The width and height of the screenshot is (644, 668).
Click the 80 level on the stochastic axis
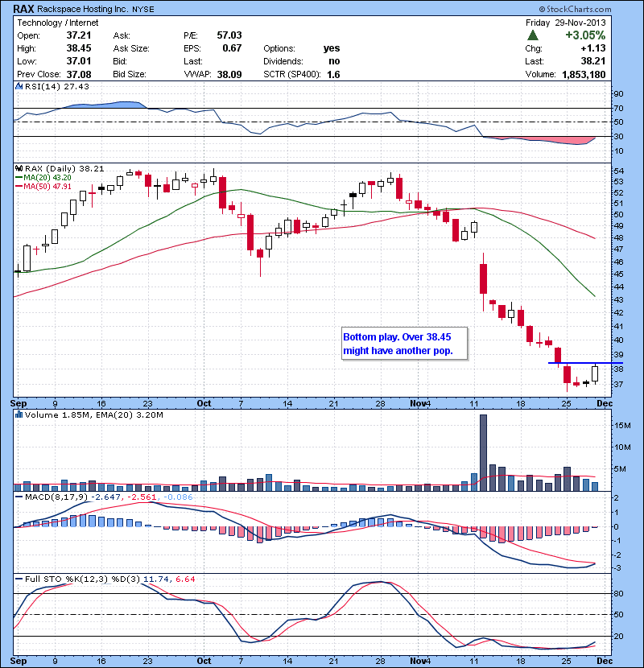[618, 593]
